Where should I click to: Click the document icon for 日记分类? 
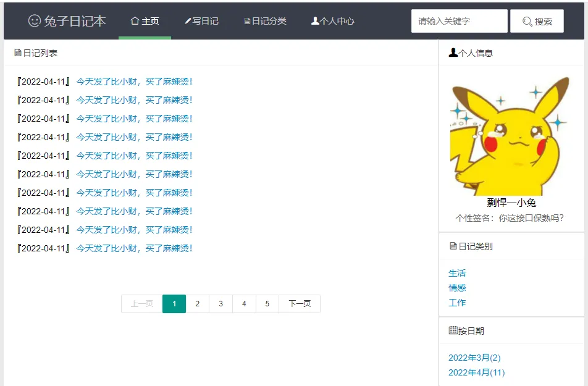pos(247,22)
